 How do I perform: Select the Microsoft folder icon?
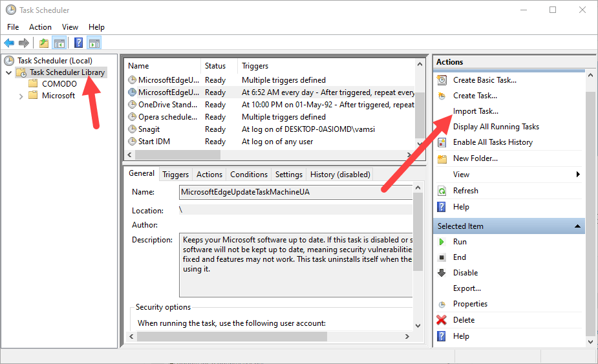(33, 95)
